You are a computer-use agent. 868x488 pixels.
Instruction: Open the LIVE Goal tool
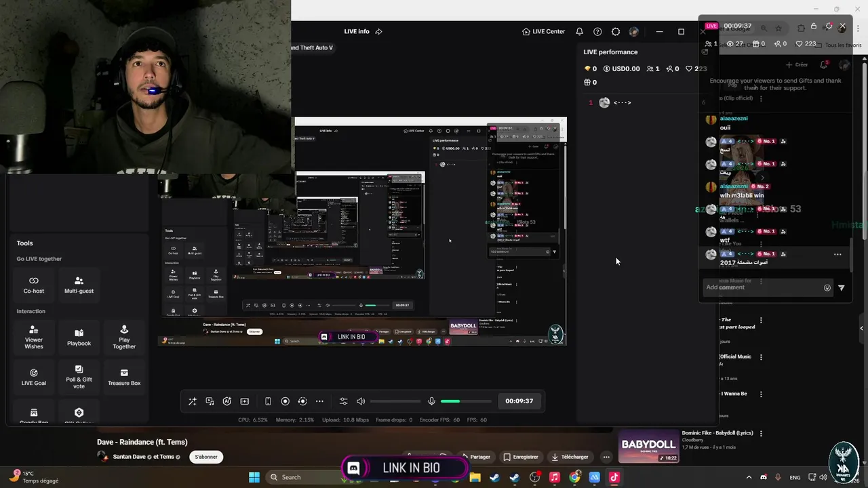click(34, 377)
